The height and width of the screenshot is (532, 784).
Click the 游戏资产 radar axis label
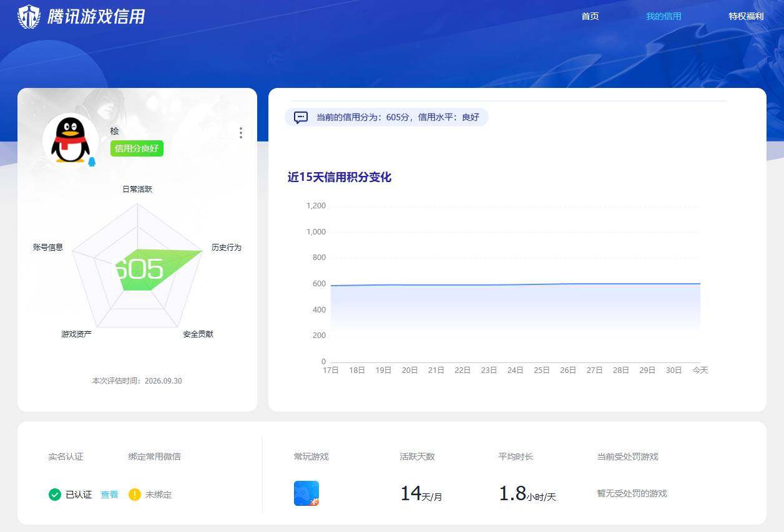tap(76, 334)
